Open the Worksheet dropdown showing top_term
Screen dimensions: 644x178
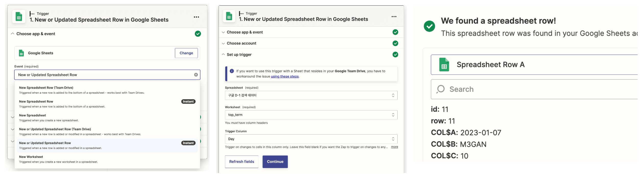tap(311, 115)
